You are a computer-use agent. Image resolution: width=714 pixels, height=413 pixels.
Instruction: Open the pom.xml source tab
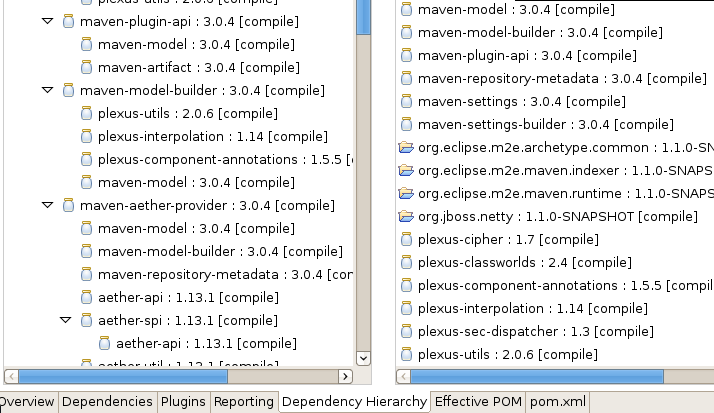click(x=558, y=402)
